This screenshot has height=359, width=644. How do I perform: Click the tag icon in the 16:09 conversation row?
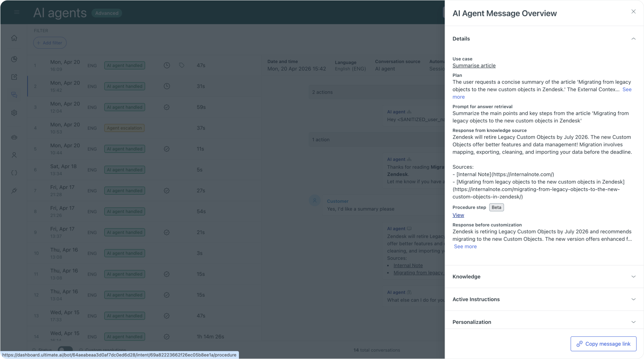[181, 65]
